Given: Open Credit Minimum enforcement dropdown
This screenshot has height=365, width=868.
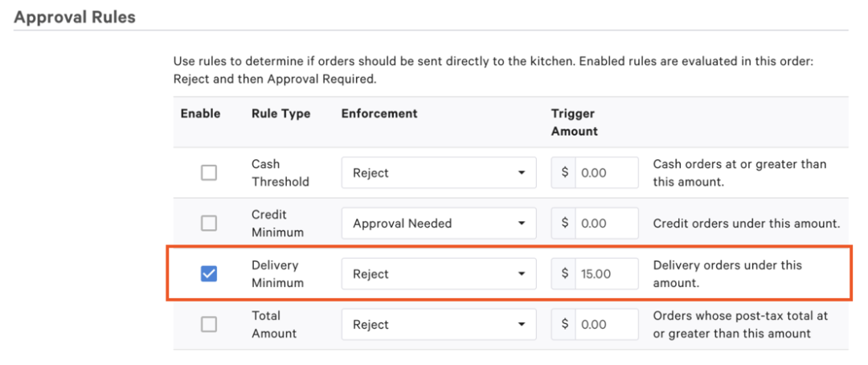Looking at the screenshot, I should (439, 224).
